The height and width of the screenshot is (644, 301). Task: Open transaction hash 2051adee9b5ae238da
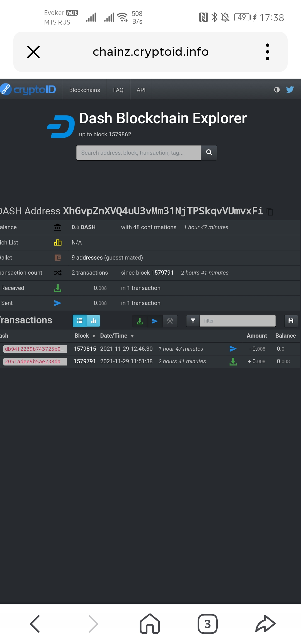(35, 362)
